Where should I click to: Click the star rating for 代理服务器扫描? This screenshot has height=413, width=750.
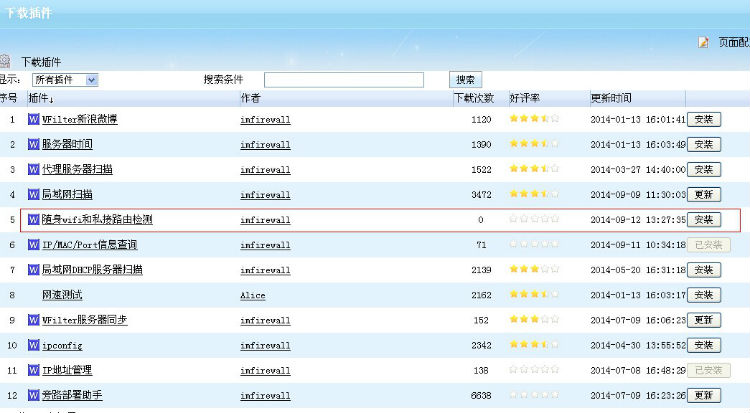(x=533, y=169)
